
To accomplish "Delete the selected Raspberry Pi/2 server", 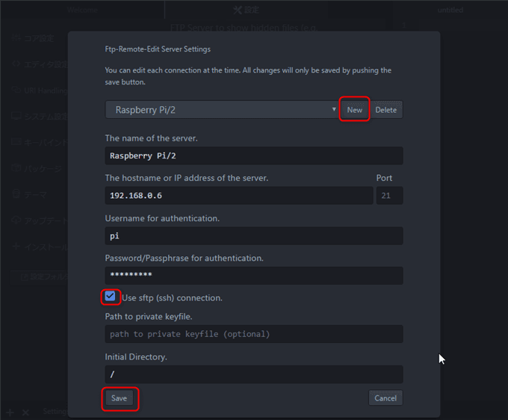I will click(x=386, y=110).
